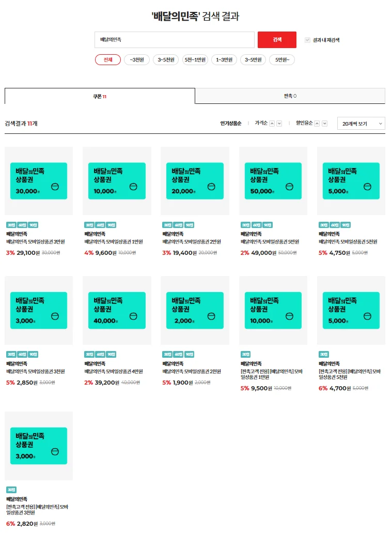This screenshot has height=533, width=392.
Task: Toggle 결과 내 재검색 checkbox
Action: pos(307,40)
